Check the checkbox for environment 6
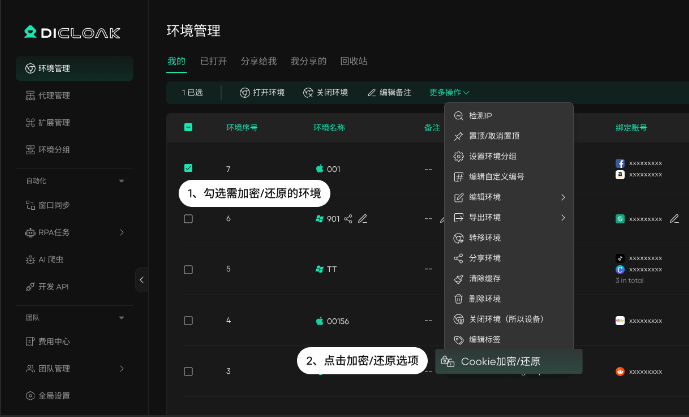 tap(188, 218)
